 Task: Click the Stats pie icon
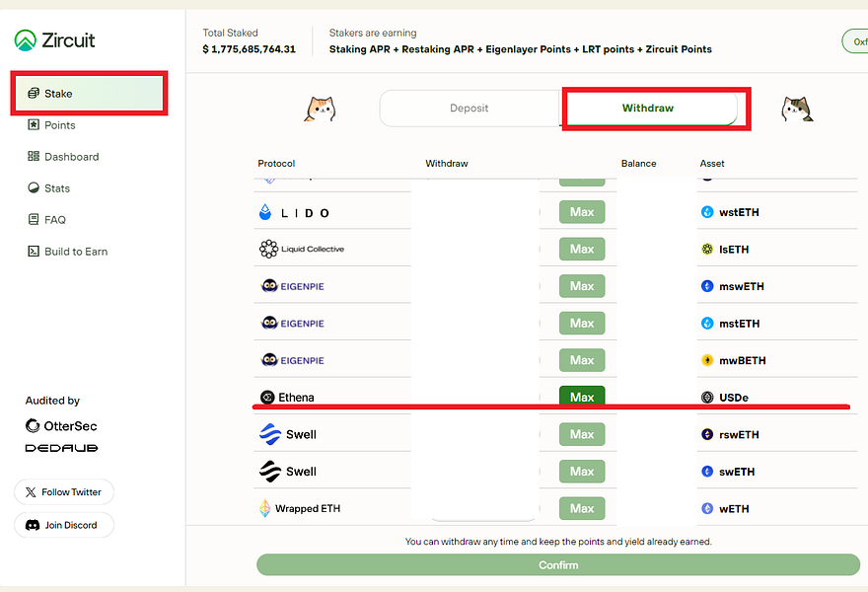tap(34, 187)
